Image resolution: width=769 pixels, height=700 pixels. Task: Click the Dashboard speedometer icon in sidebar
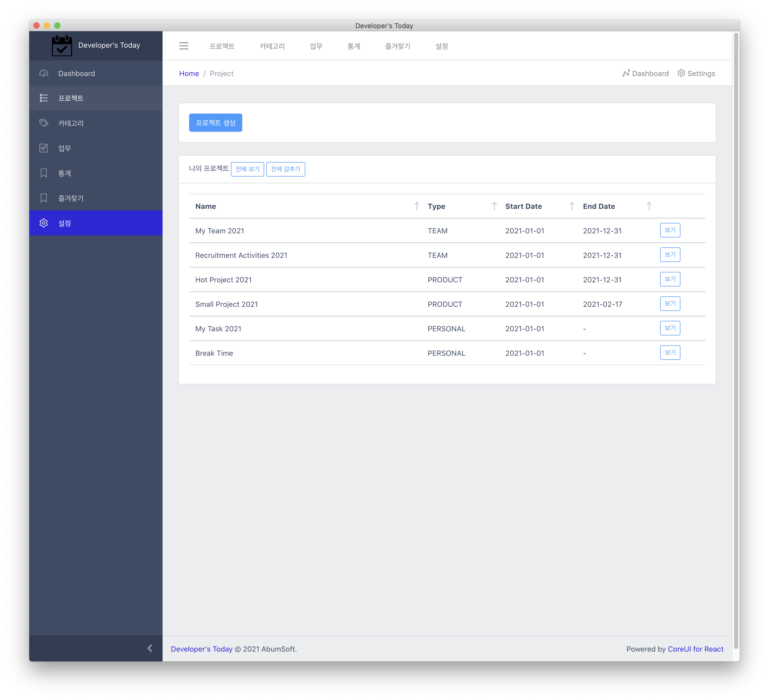pyautogui.click(x=44, y=73)
